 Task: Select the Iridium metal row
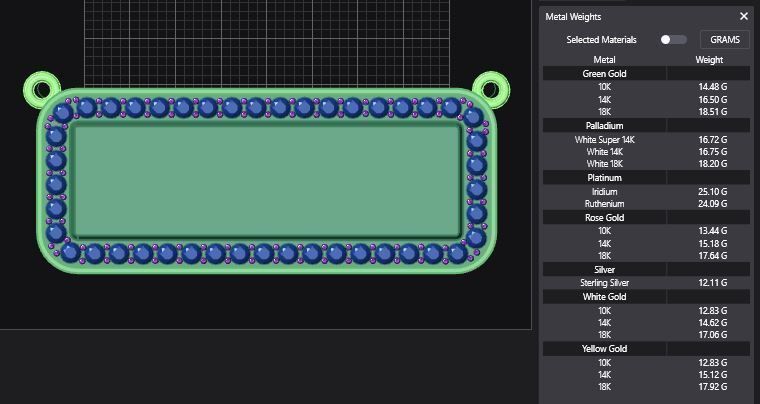tap(647, 192)
